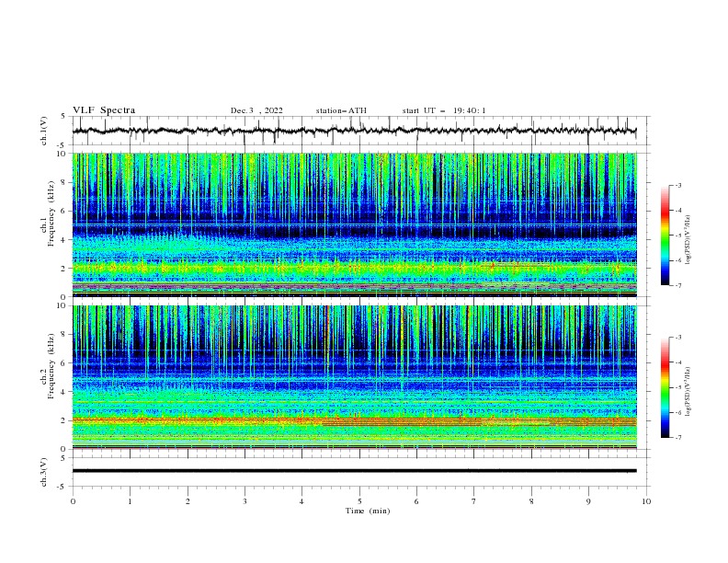Select the "Dec.3 , 2022" date text
The height and width of the screenshot is (563, 728).
(256, 110)
